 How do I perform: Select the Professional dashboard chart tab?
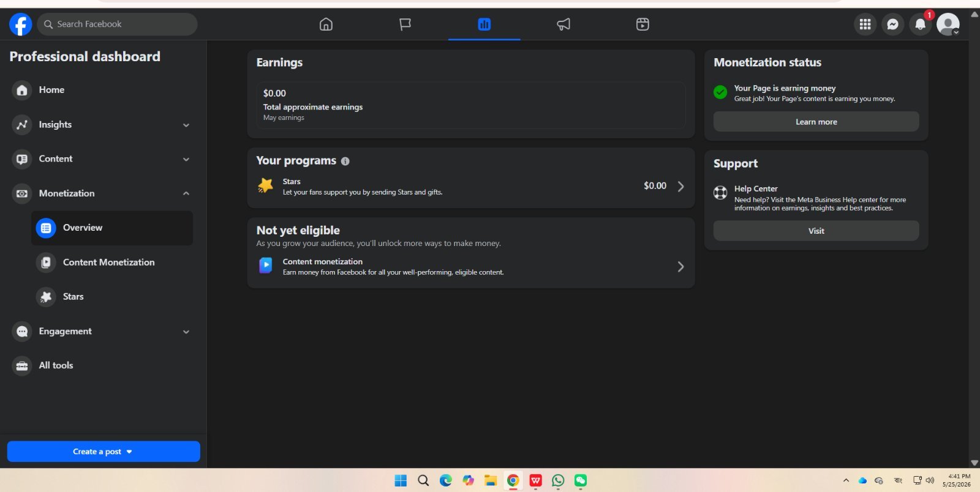click(x=484, y=24)
